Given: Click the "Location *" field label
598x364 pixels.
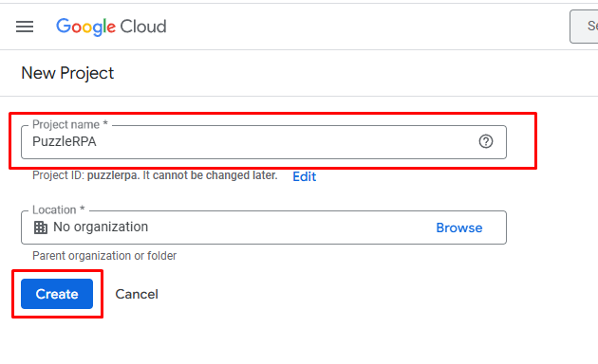Looking at the screenshot, I should [x=58, y=209].
